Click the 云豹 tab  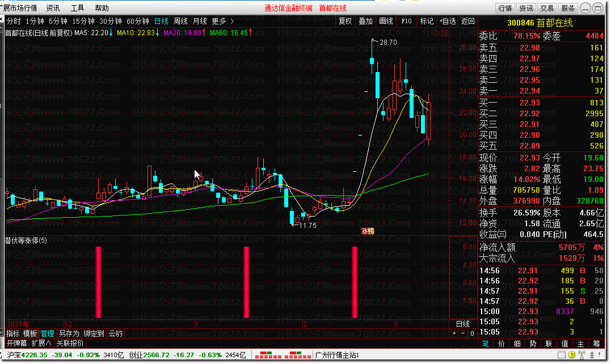pos(116,333)
